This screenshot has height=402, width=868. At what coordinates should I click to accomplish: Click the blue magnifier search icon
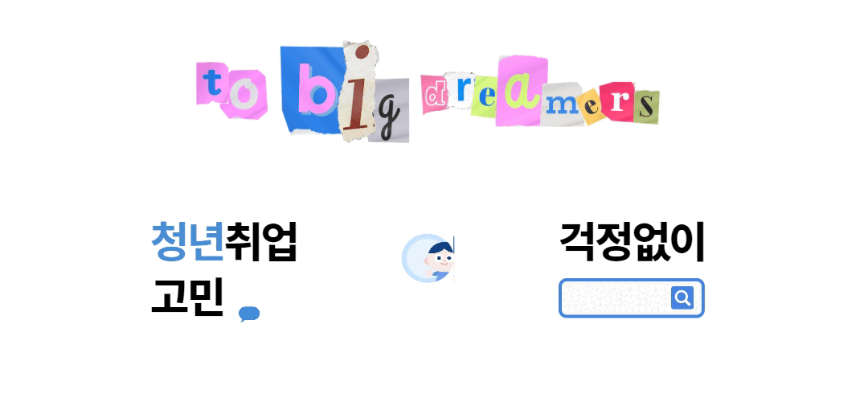point(682,298)
